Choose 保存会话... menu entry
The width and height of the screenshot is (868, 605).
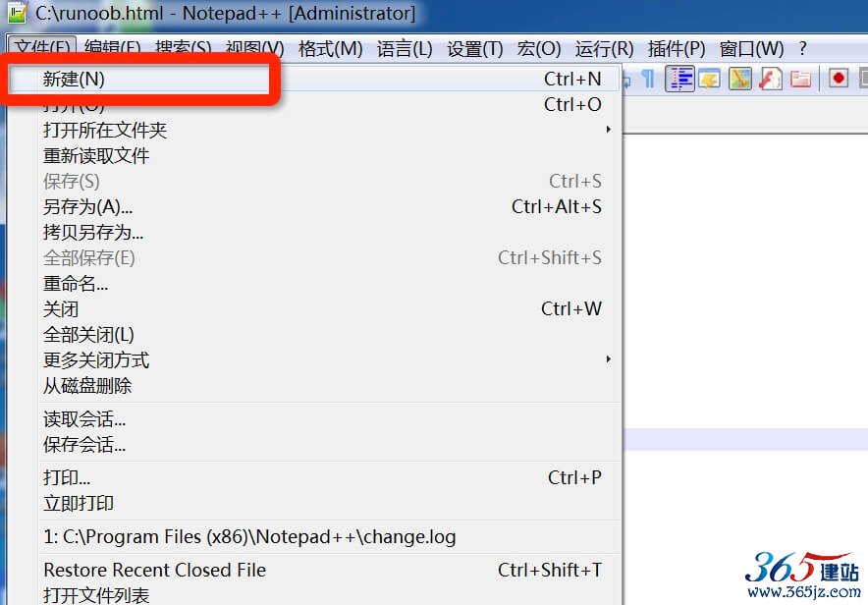314,445
